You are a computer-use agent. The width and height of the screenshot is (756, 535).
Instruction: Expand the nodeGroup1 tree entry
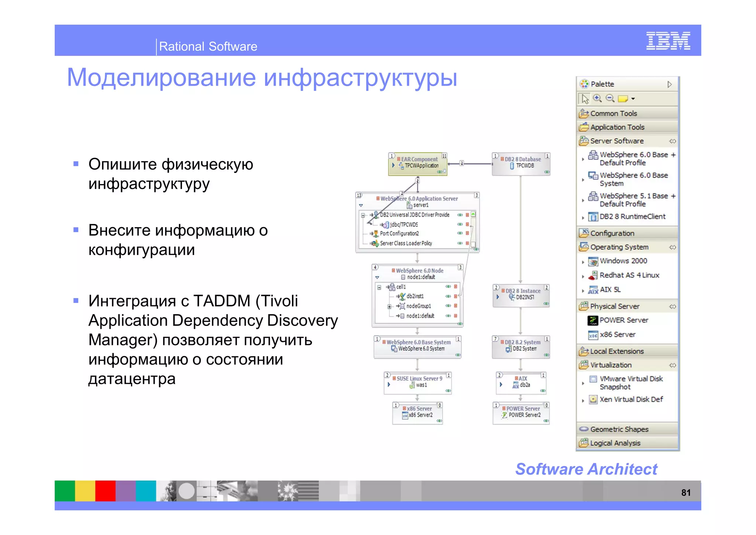click(389, 307)
